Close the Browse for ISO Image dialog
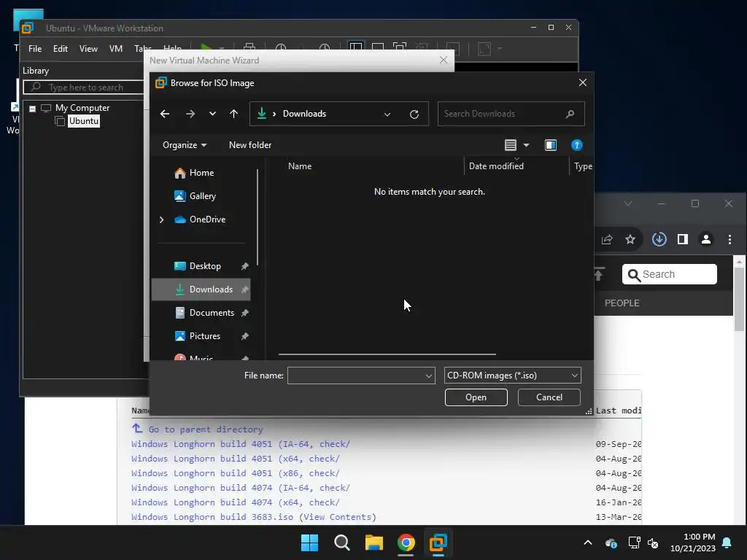This screenshot has width=747, height=560. click(x=582, y=83)
